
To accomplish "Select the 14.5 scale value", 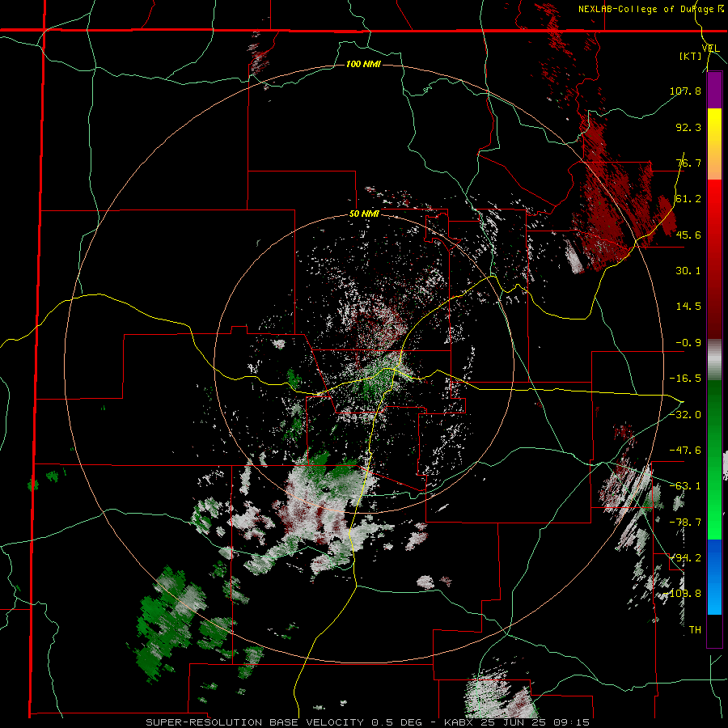I will click(x=688, y=307).
